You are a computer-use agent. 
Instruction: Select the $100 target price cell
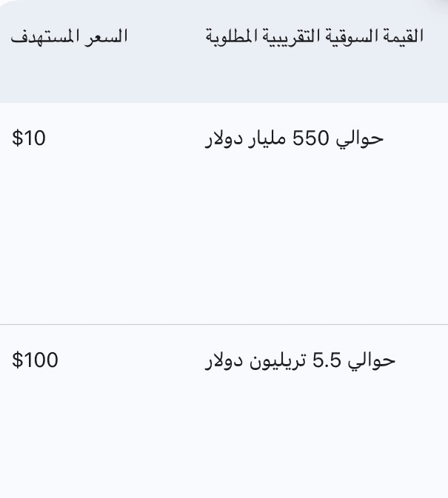[35, 360]
